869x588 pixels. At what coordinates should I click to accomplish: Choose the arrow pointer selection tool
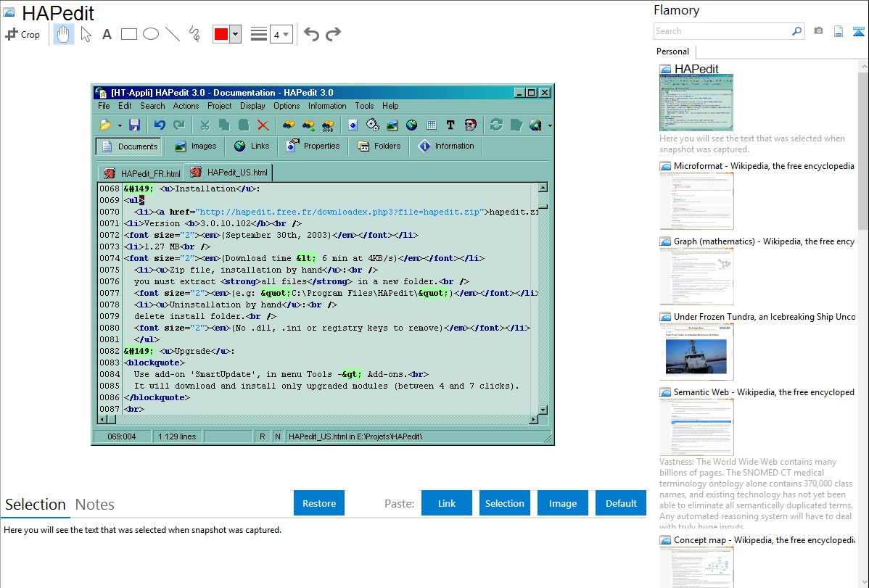[86, 34]
